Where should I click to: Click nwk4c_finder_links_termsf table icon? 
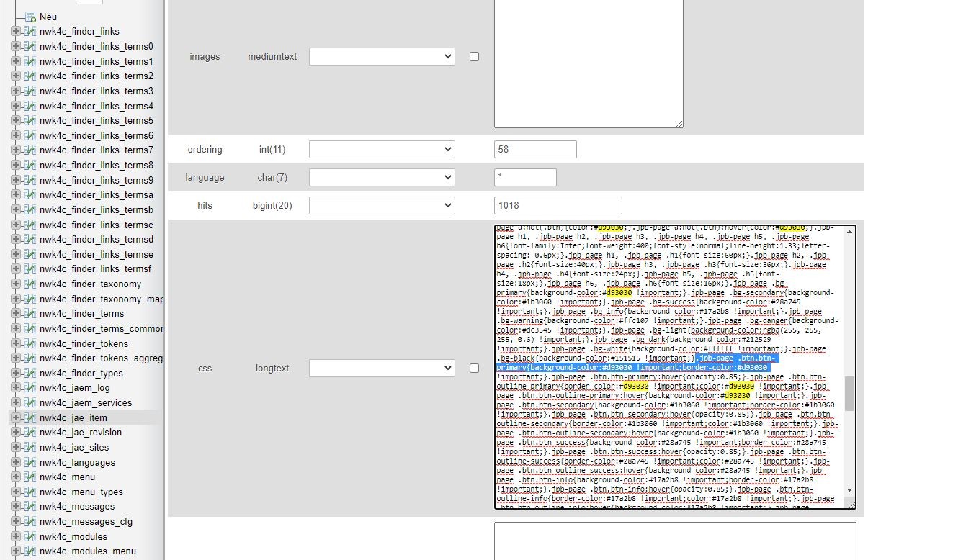(30, 268)
